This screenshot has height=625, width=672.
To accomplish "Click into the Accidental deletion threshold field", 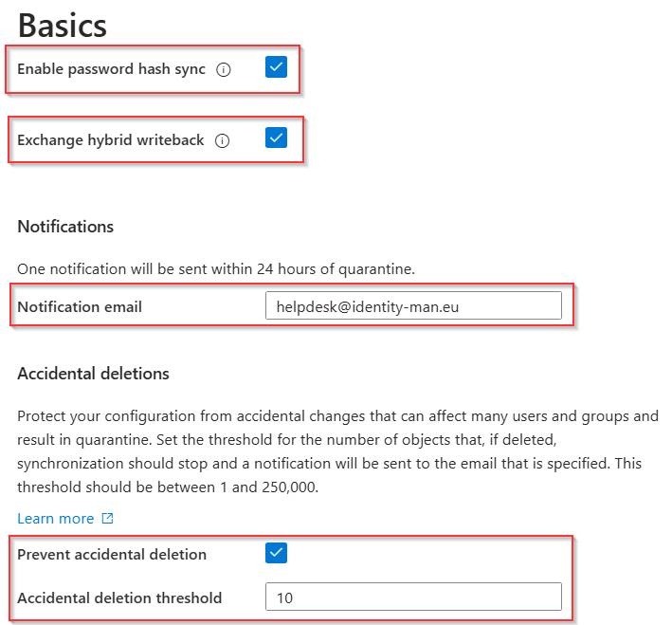I will coord(413,597).
